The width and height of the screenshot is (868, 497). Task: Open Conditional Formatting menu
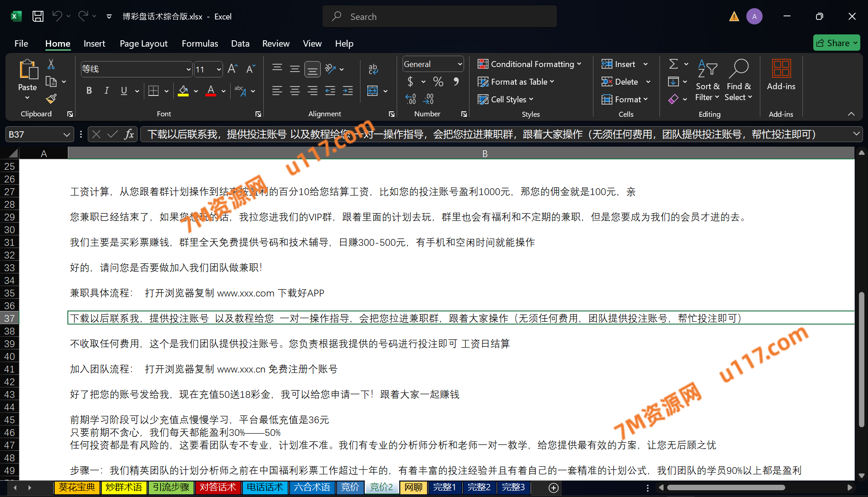529,64
